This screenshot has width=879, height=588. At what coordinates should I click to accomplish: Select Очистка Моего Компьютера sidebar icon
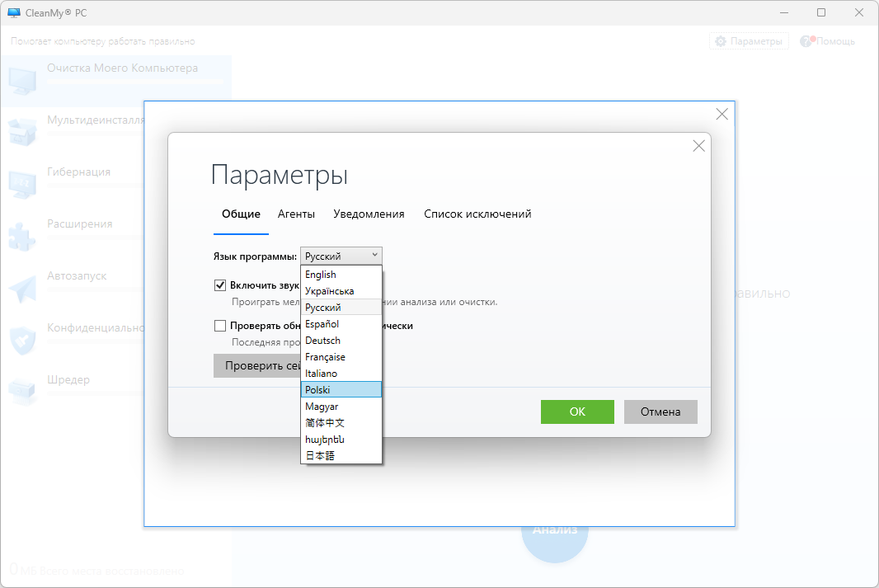[22, 81]
